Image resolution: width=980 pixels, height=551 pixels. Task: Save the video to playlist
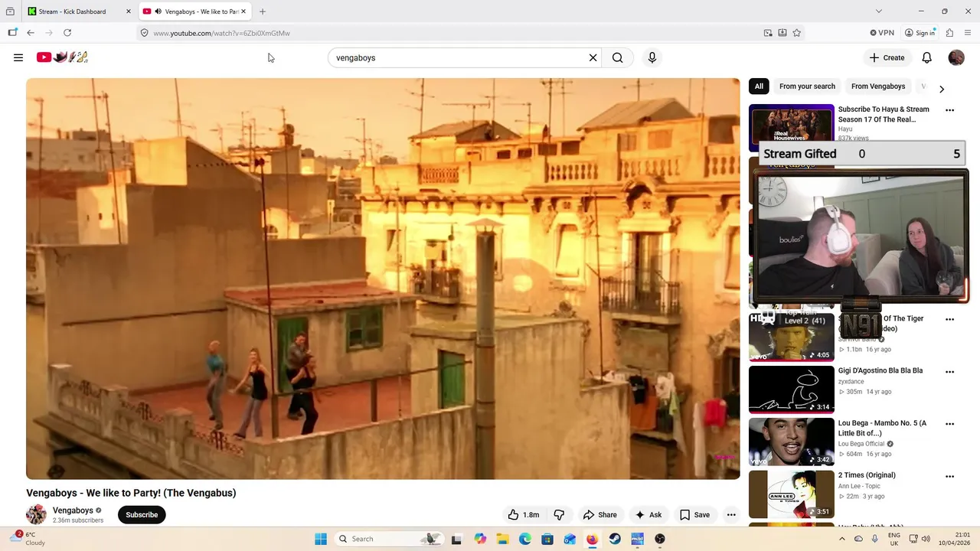pos(694,515)
